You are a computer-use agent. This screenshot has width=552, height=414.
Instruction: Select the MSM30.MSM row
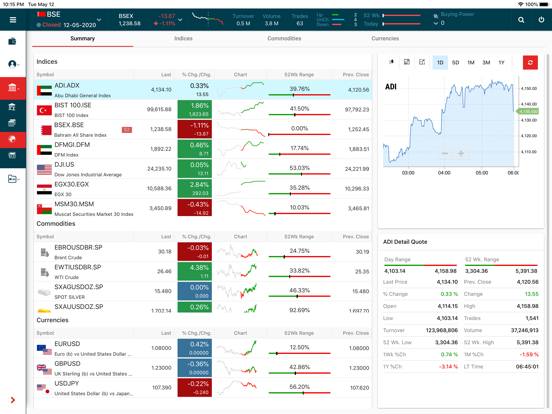point(203,208)
